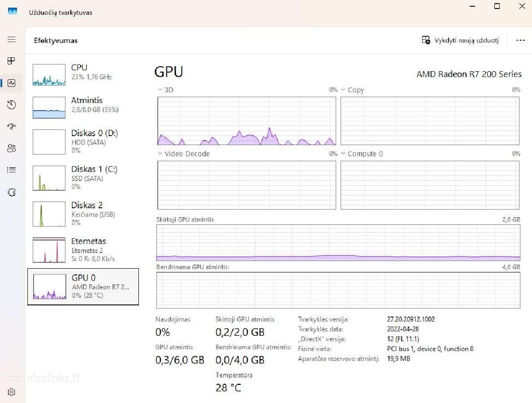The width and height of the screenshot is (532, 403).
Task: Click the Eternetas mini graph thumbnail
Action: click(x=49, y=250)
